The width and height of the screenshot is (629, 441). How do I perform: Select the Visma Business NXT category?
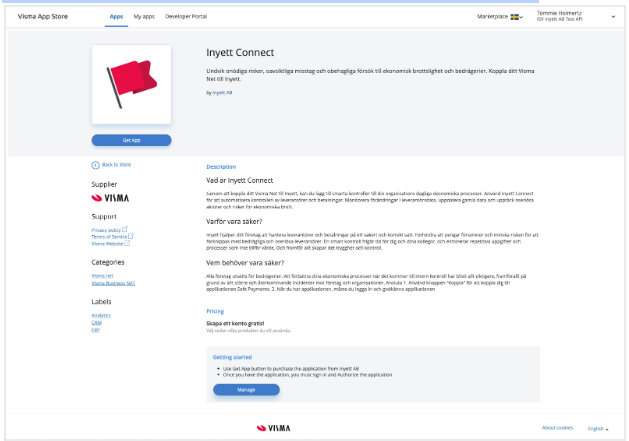coord(113,283)
